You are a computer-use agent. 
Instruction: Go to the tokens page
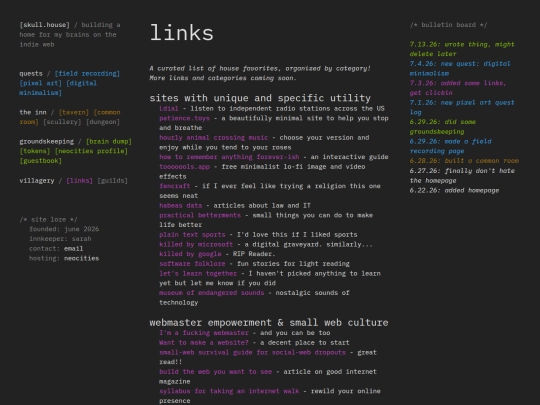point(35,151)
